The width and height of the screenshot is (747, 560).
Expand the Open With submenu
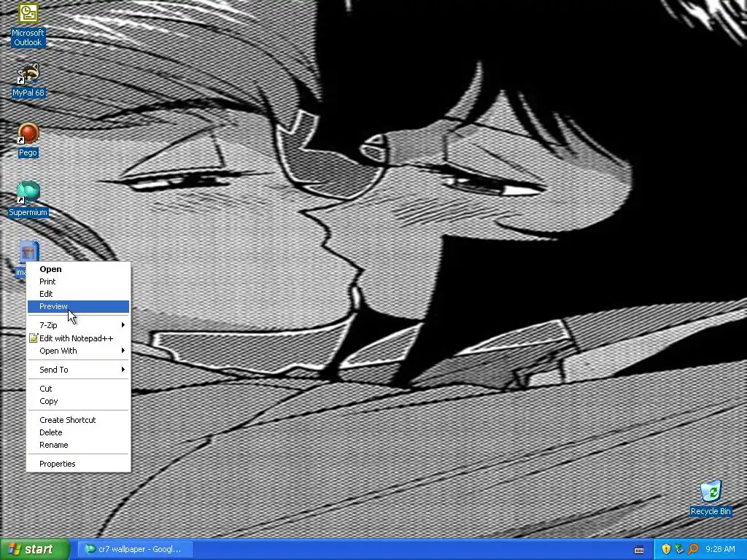coord(78,351)
